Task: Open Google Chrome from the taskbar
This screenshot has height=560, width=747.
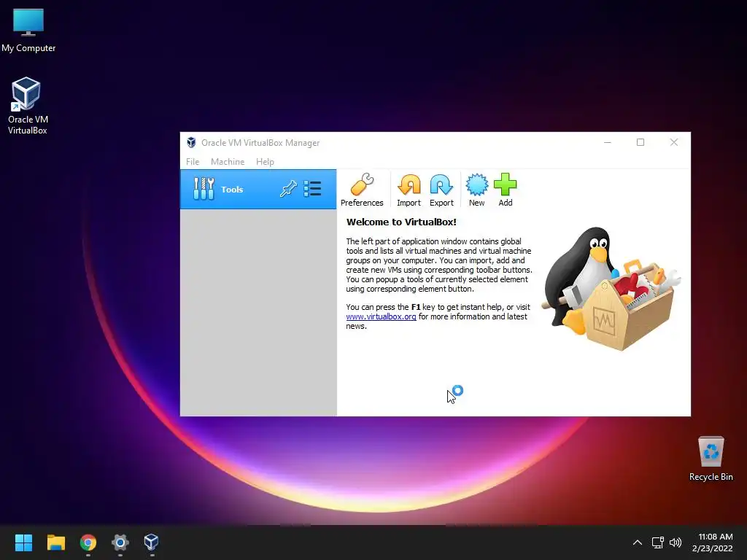Action: click(x=88, y=542)
